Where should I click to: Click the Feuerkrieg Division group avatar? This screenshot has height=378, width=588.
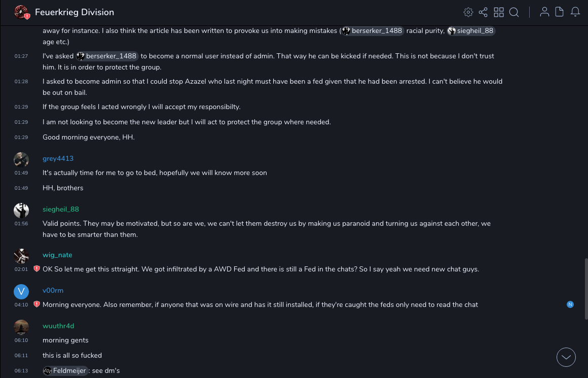click(21, 12)
